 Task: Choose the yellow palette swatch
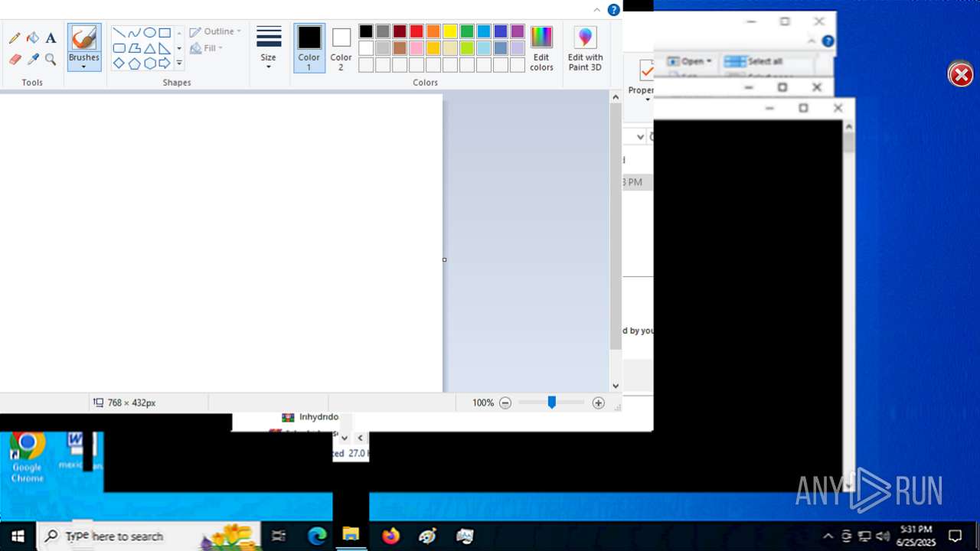click(x=450, y=31)
